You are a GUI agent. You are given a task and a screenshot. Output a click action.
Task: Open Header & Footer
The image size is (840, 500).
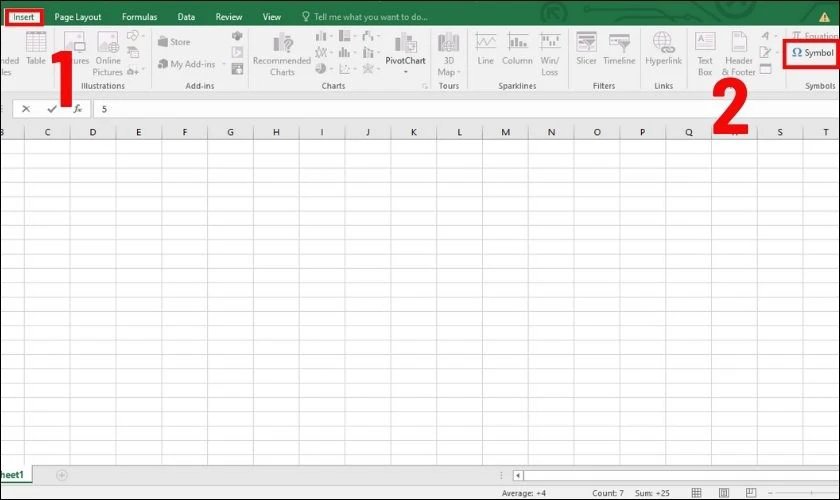(x=738, y=54)
